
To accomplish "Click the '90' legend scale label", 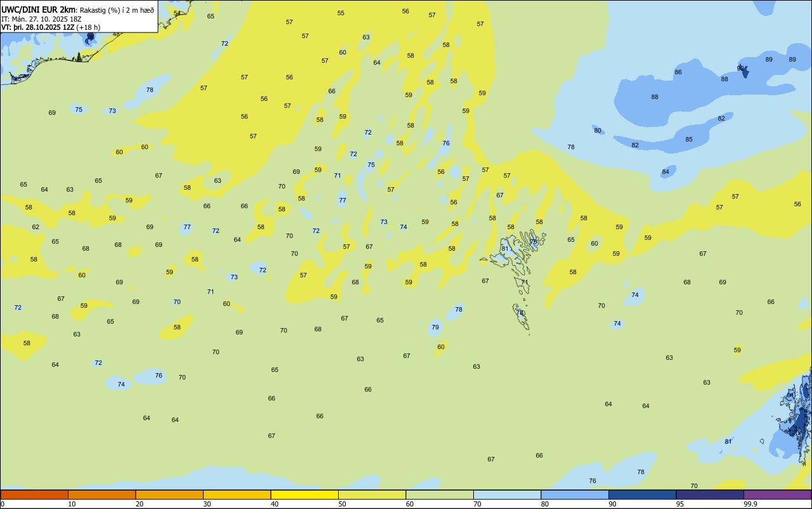I will [612, 504].
